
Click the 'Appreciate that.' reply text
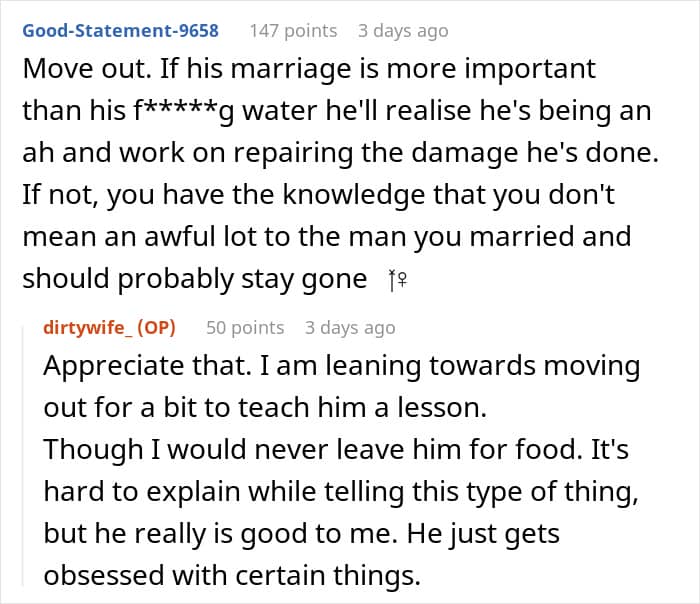point(147,367)
